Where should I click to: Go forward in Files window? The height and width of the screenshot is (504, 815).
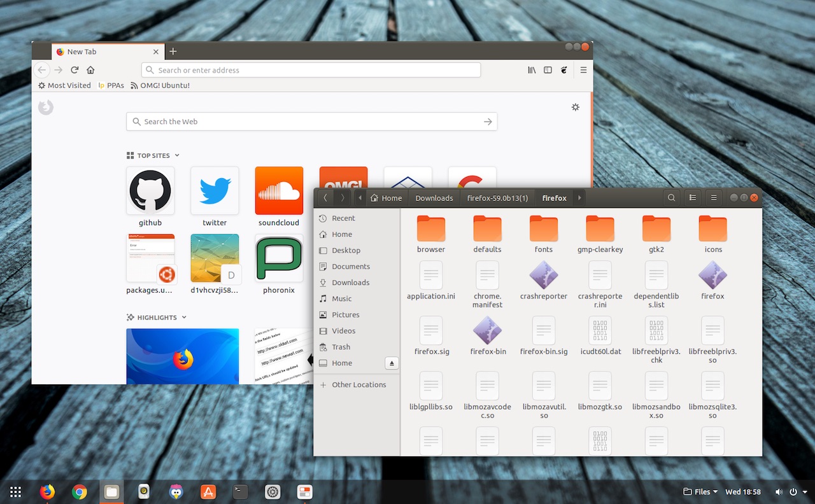point(343,198)
